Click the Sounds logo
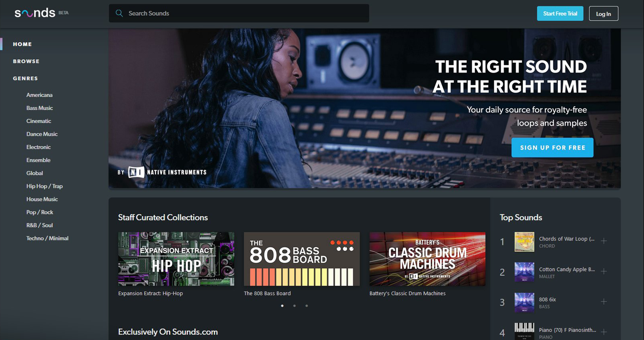The width and height of the screenshot is (644, 340). [35, 13]
